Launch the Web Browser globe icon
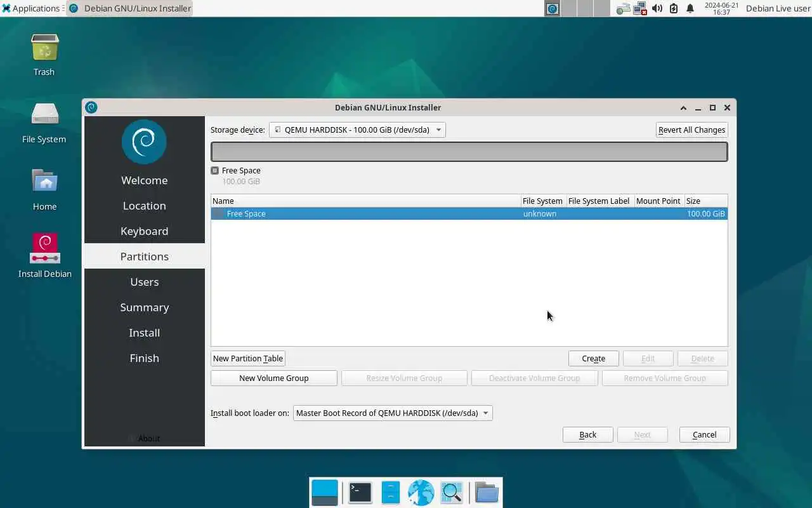Screen dimensions: 812x508 [421, 493]
